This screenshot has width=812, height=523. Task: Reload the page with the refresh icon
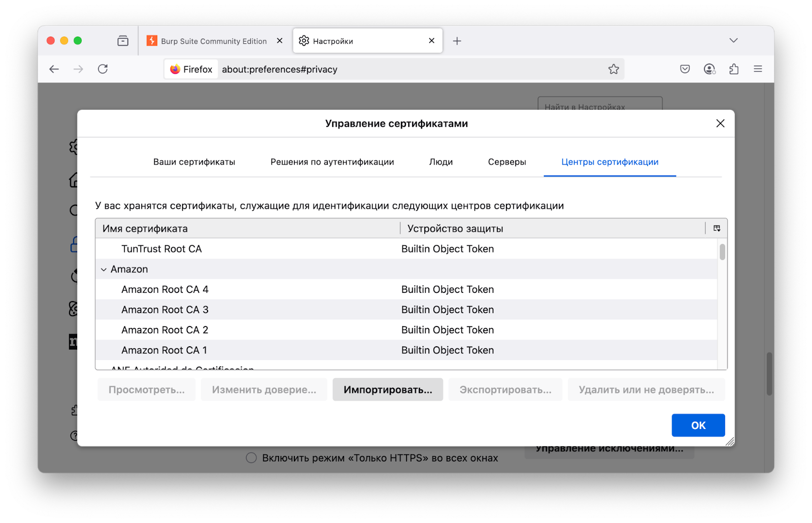pos(103,69)
